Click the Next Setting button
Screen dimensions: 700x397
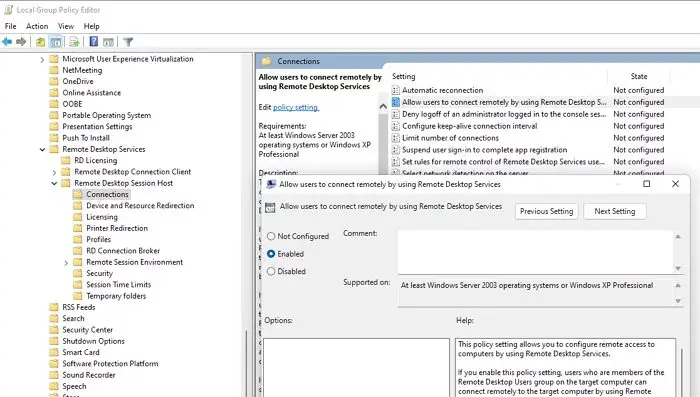point(615,211)
